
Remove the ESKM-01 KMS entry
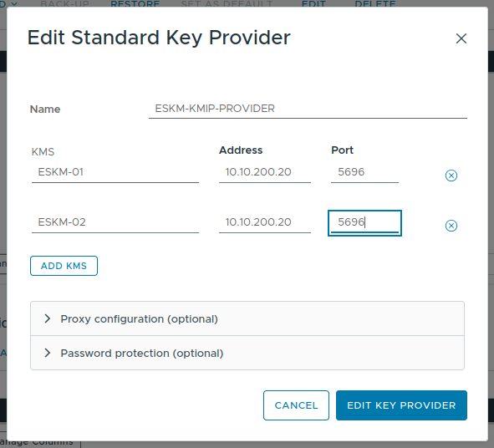tap(451, 176)
